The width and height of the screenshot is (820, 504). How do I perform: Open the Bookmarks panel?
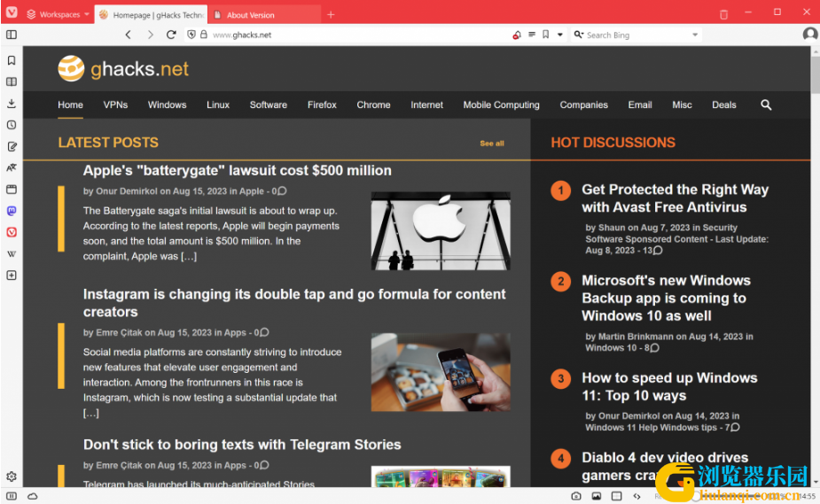point(12,60)
